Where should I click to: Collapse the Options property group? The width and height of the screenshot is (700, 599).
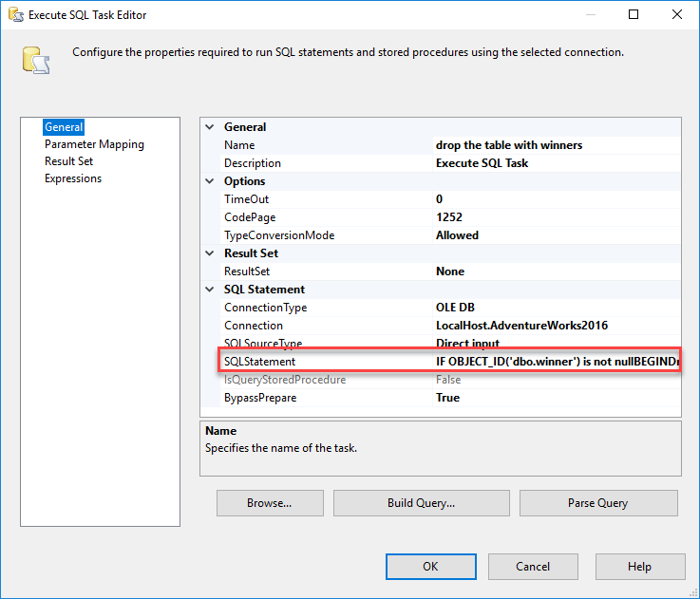[x=210, y=181]
